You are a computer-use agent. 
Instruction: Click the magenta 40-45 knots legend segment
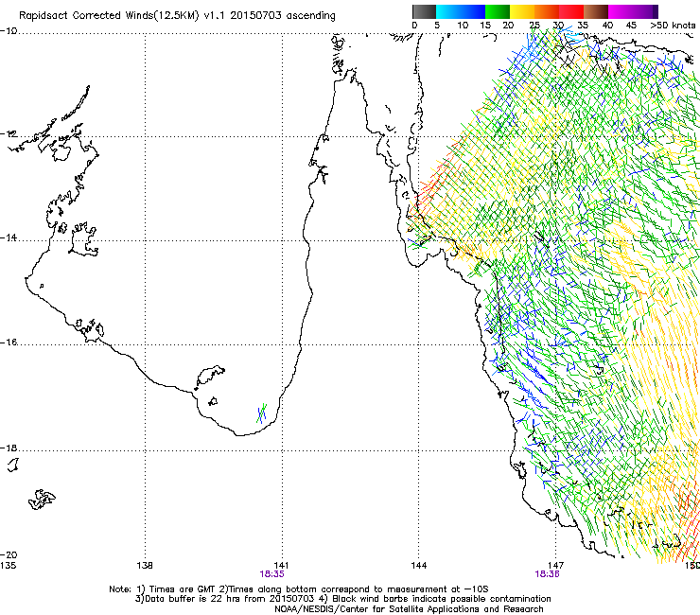coord(621,11)
